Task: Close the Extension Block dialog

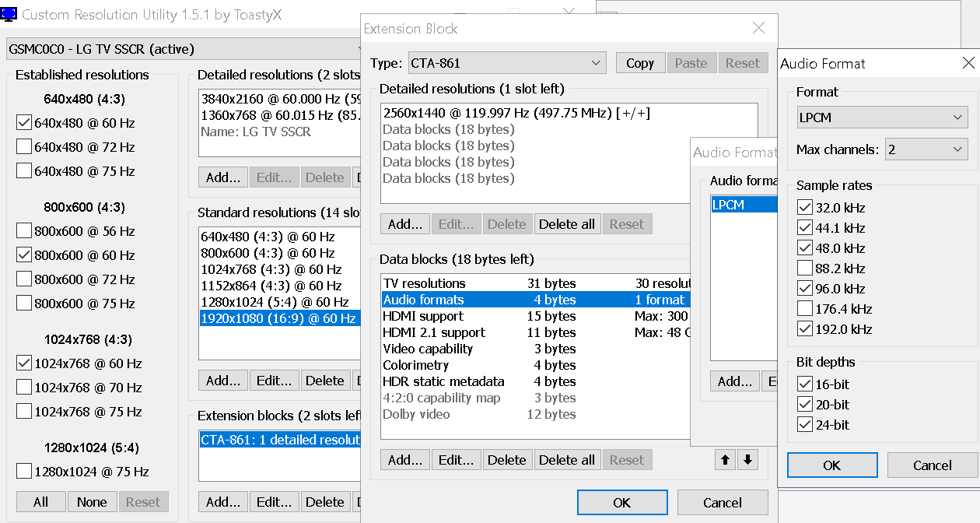Action: click(758, 29)
